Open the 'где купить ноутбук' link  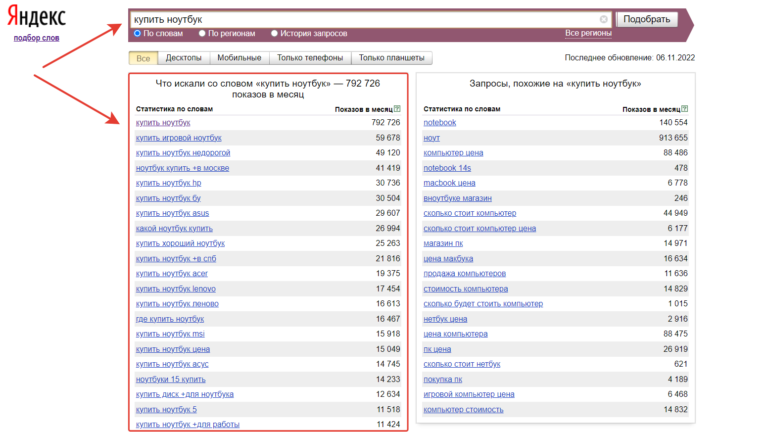point(170,319)
